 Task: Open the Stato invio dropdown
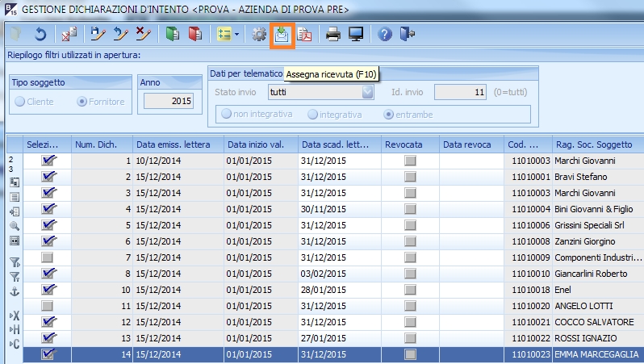point(368,92)
